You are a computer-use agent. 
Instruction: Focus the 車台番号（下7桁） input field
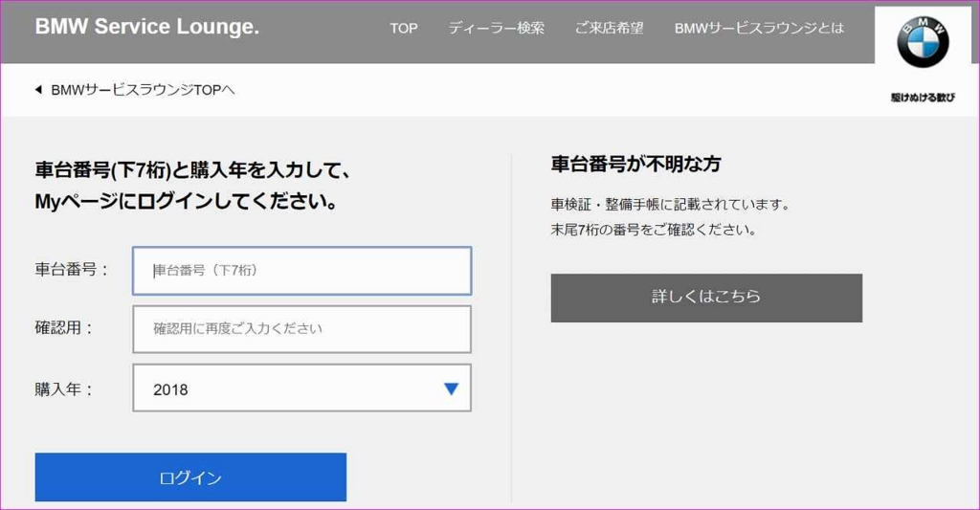(301, 271)
